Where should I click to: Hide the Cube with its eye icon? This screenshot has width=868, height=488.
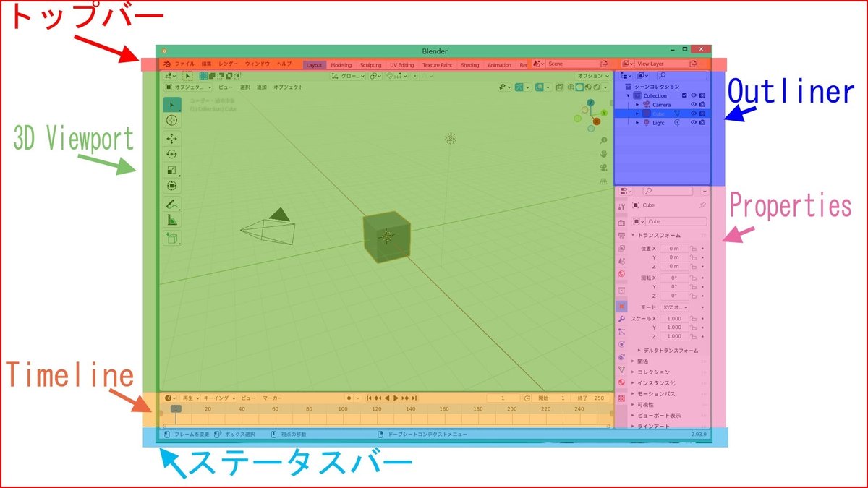point(694,114)
